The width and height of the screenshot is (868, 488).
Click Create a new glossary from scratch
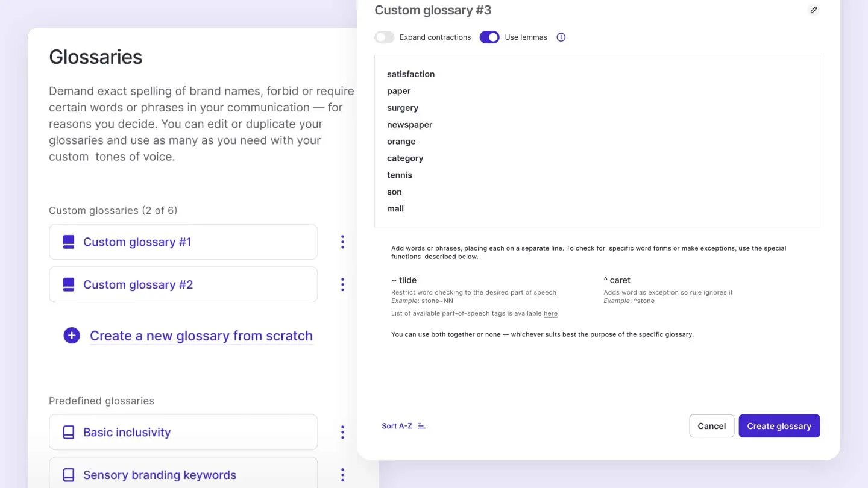click(x=201, y=335)
